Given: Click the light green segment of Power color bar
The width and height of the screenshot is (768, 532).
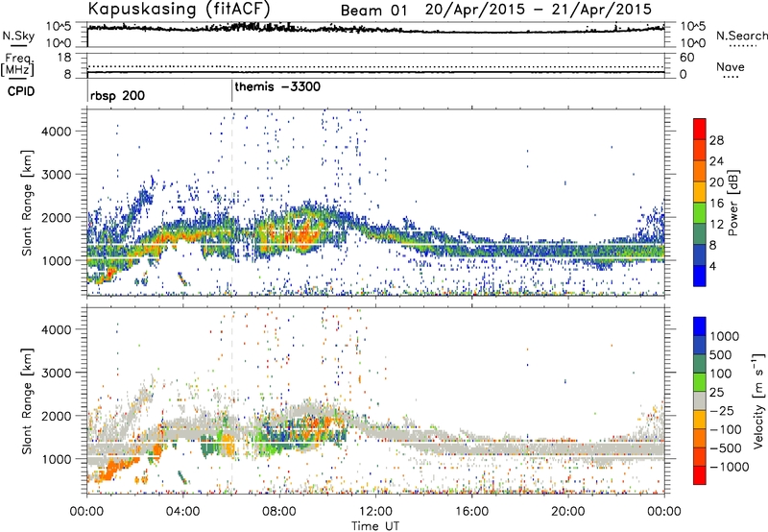Looking at the screenshot, I should point(700,212).
